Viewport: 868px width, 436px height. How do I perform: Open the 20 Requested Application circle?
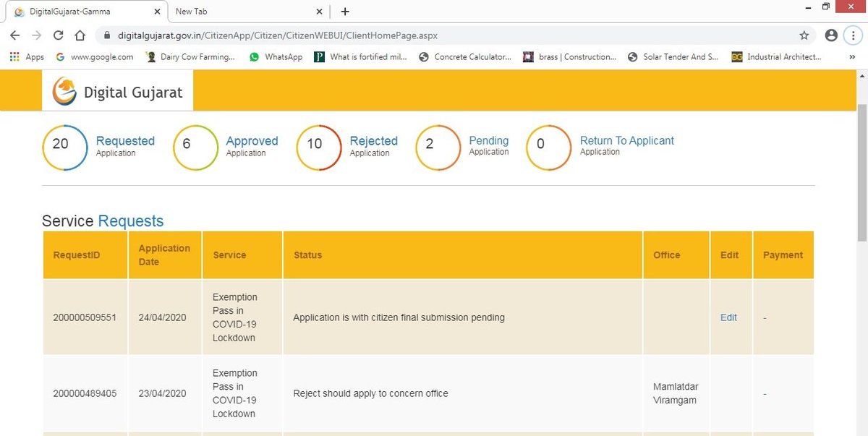point(64,148)
